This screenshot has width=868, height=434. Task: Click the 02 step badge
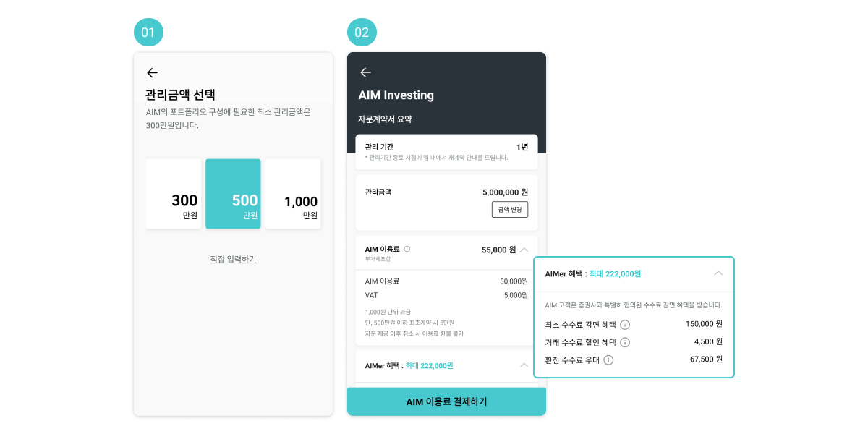tap(362, 33)
